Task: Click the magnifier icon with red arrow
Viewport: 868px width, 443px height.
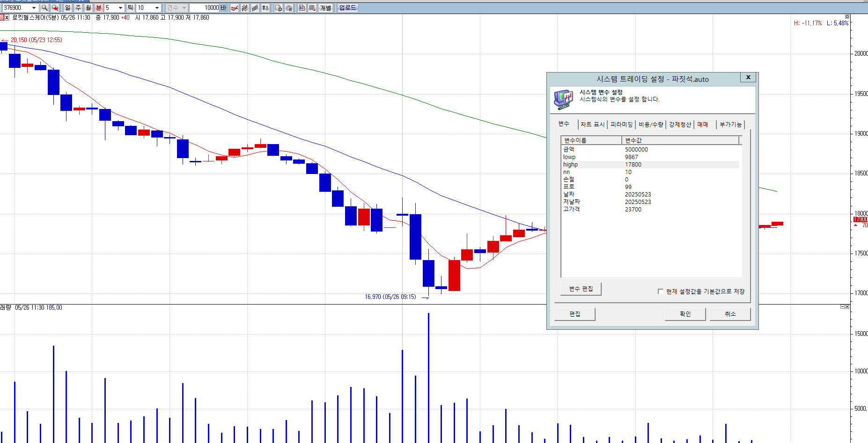Action: pyautogui.click(x=55, y=8)
